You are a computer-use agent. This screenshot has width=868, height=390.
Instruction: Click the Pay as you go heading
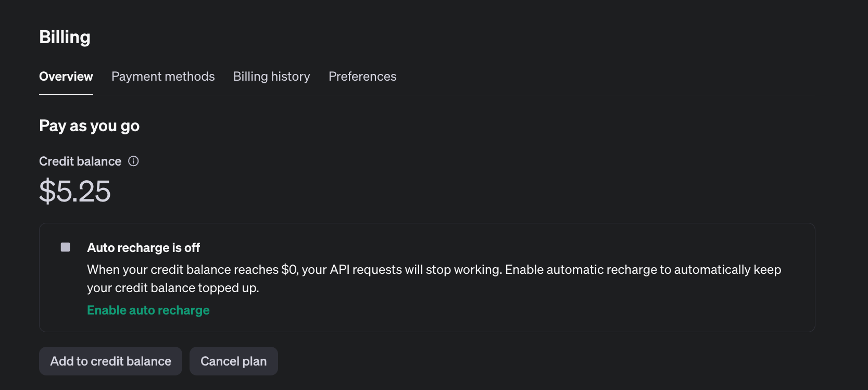pos(90,126)
